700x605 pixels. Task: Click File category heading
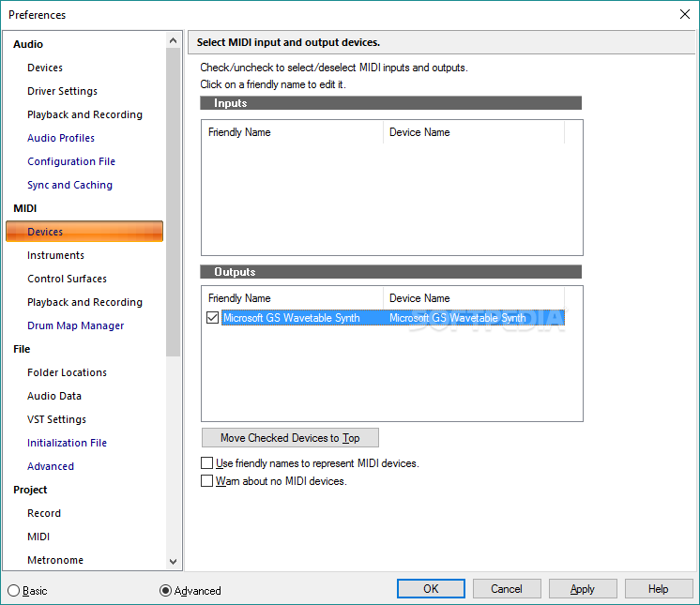[x=22, y=349]
